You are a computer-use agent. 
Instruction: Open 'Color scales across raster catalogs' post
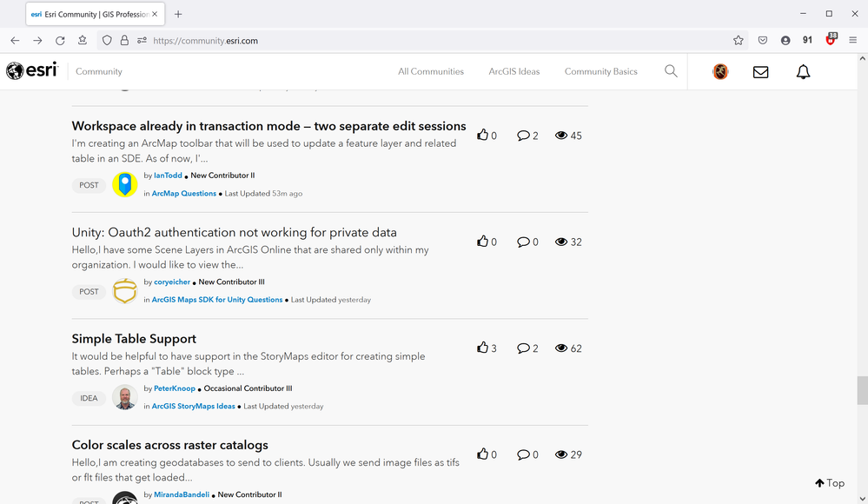coord(170,445)
